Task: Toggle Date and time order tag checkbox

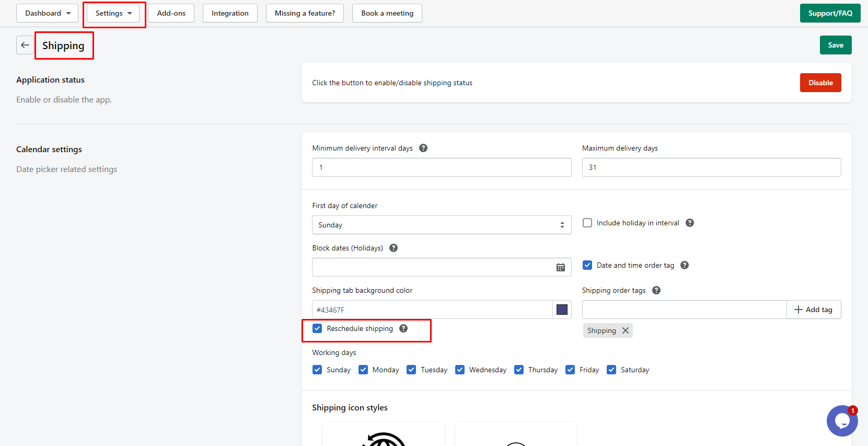Action: [x=587, y=265]
